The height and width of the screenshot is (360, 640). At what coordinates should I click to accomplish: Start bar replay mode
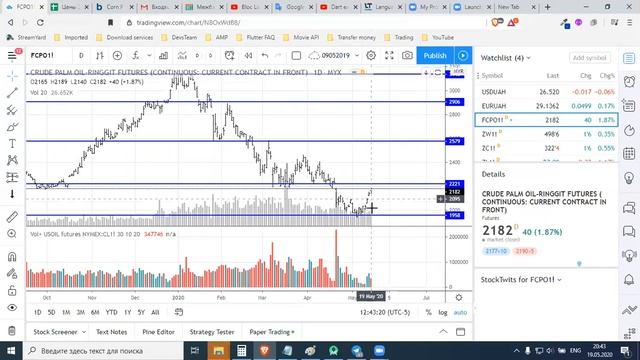248,56
